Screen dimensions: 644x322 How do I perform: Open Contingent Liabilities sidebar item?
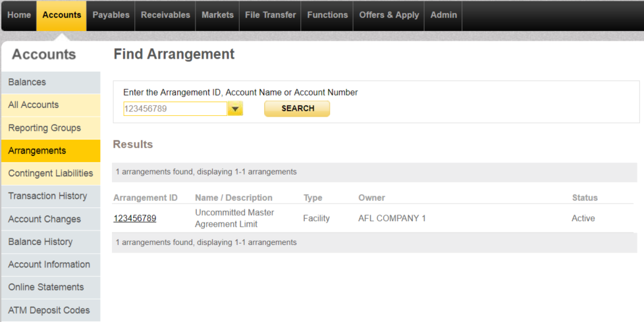51,174
